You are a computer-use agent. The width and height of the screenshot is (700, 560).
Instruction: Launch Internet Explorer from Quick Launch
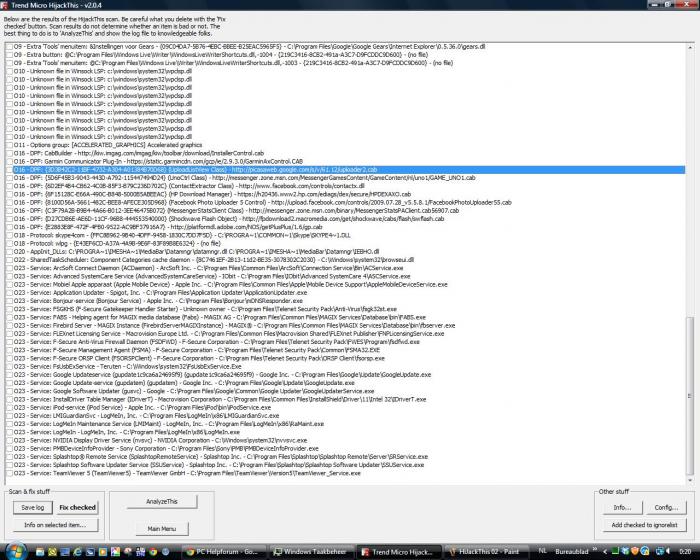click(78, 552)
